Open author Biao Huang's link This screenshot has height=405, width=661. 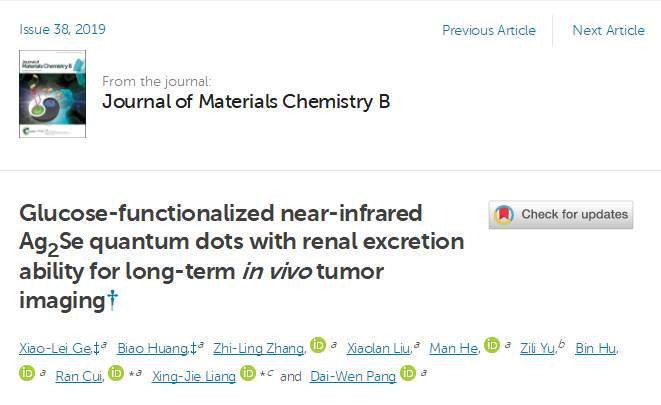pos(153,349)
